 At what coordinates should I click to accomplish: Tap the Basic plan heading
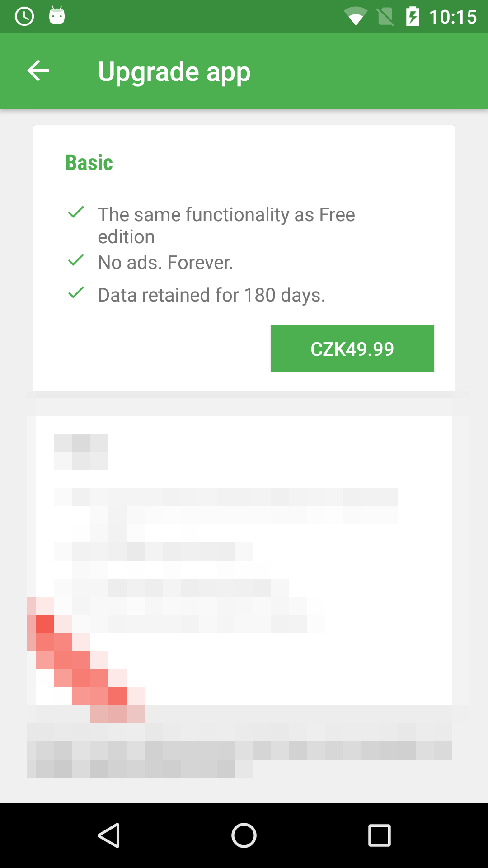(89, 162)
